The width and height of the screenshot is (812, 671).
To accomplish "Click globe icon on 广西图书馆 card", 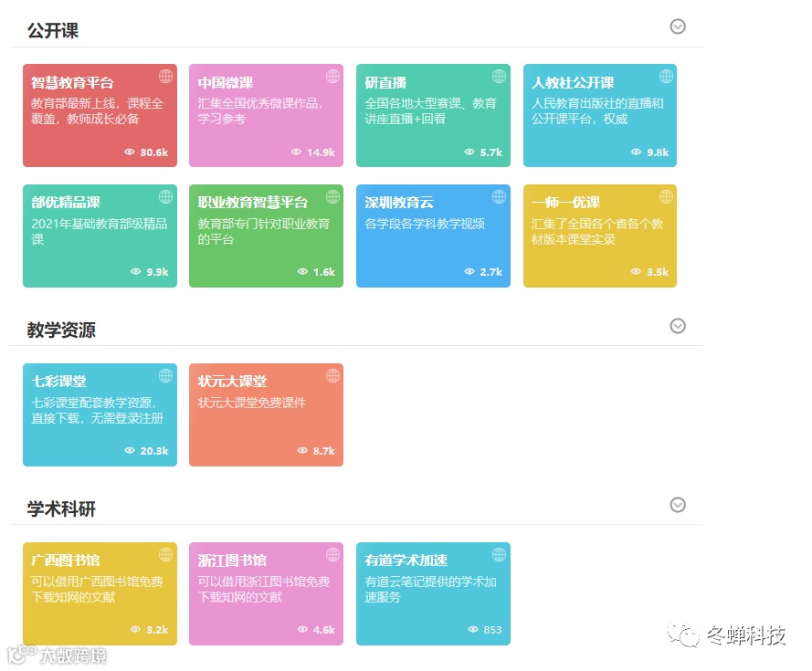I will pos(165,554).
